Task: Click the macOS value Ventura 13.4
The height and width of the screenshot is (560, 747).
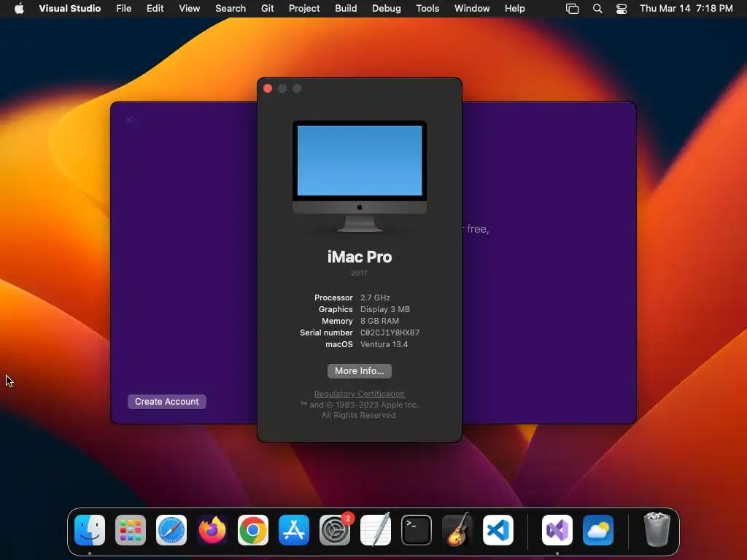Action: [x=384, y=344]
